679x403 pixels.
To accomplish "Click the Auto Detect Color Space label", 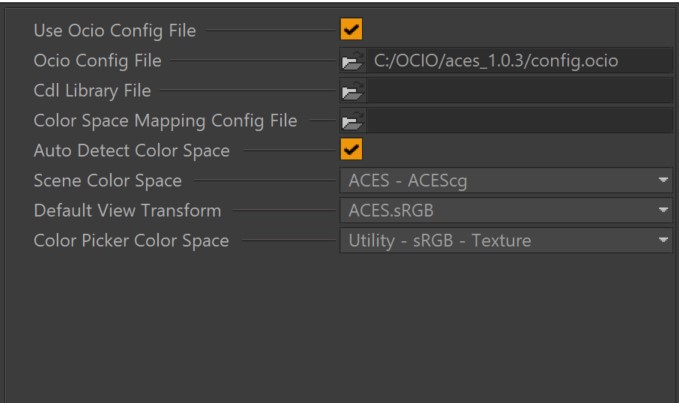I will coord(132,151).
